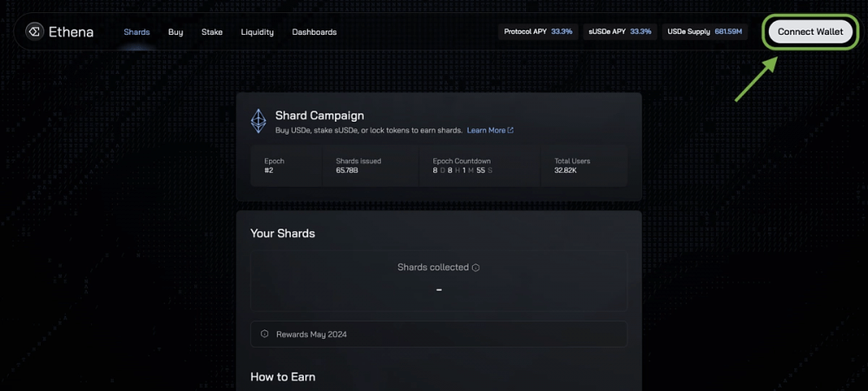Open the Shards tab
Image resolution: width=868 pixels, height=391 pixels.
coord(137,32)
